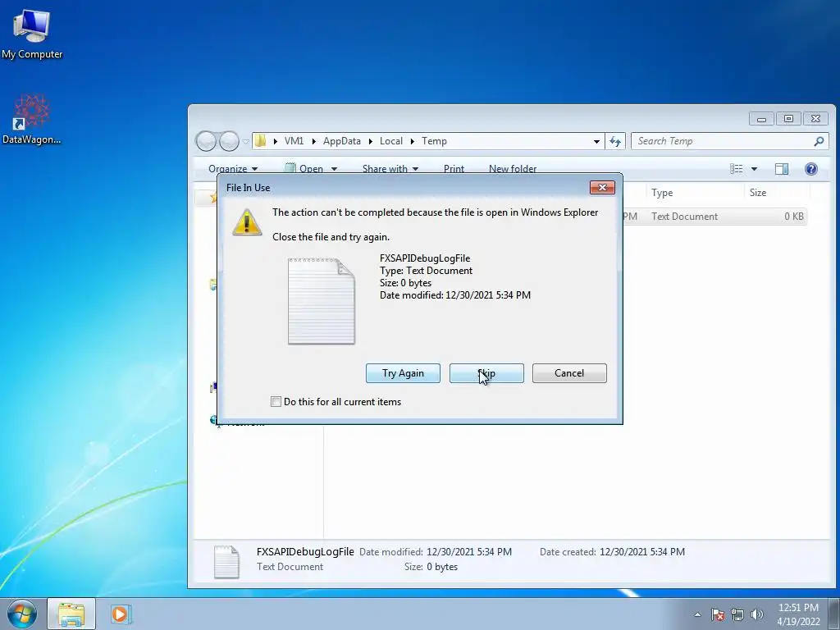
Task: Click the file icon in details pane
Action: pyautogui.click(x=226, y=561)
